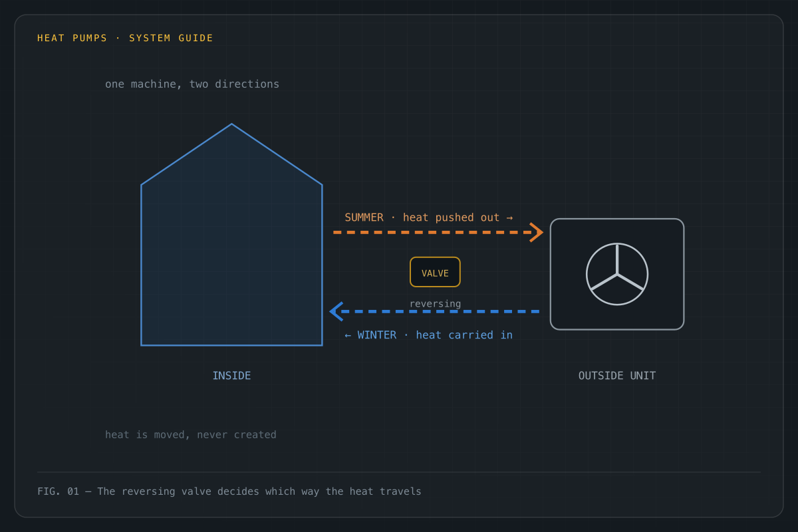Click the orange summer arrowhead

point(537,232)
